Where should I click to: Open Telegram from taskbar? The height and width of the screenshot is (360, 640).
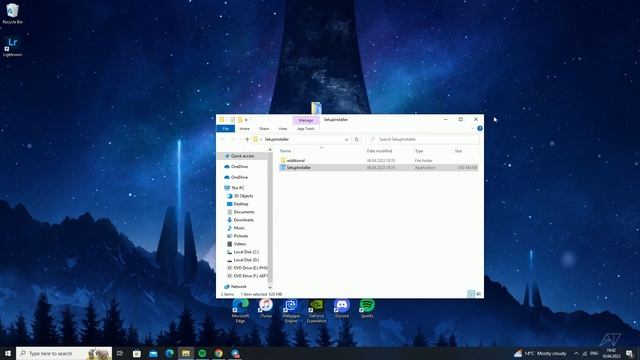coord(235,353)
